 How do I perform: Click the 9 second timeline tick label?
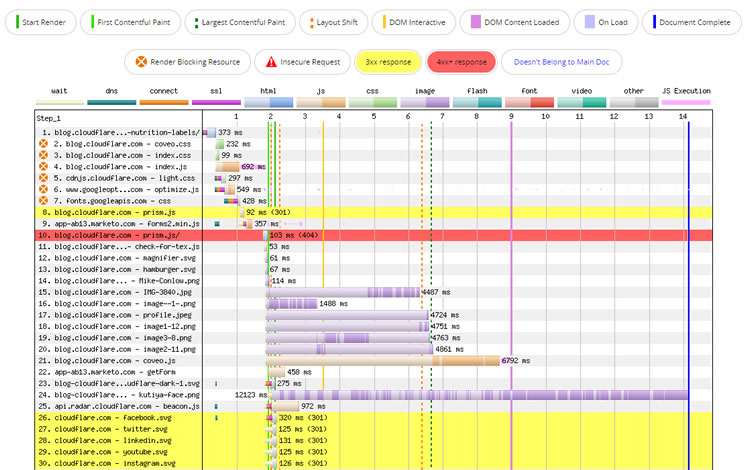coord(511,116)
